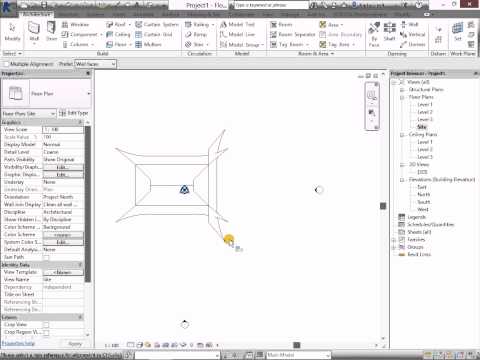This screenshot has width=480, height=360.
Task: Select the Wall opening tool
Action: click(409, 24)
